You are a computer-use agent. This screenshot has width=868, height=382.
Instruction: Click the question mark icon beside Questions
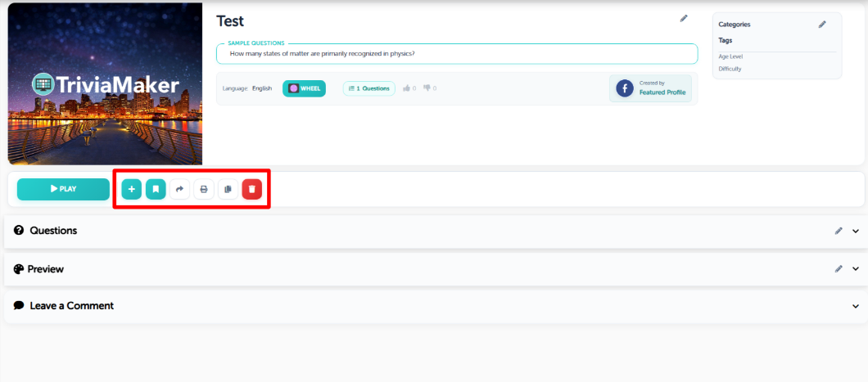point(19,231)
